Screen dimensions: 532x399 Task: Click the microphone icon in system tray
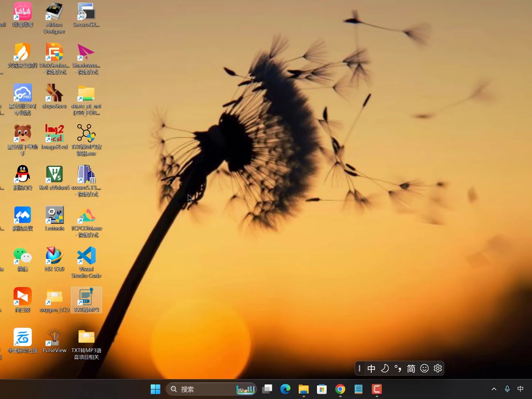507,389
